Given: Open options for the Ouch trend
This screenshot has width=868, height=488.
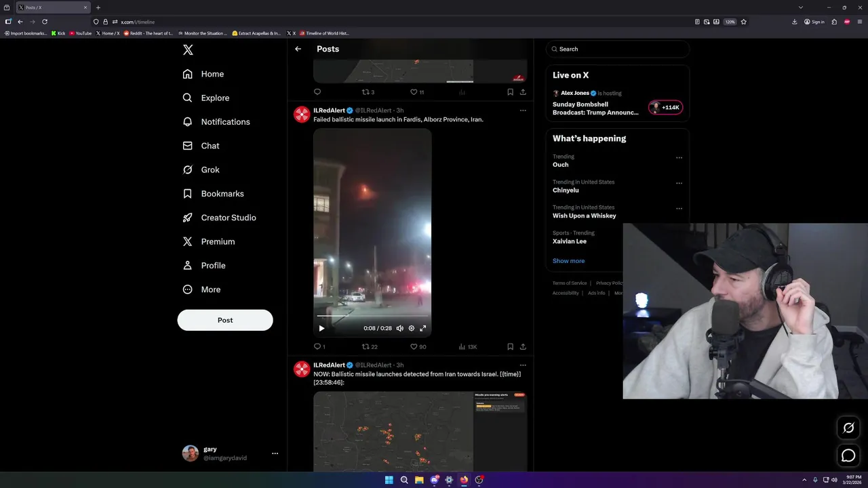Looking at the screenshot, I should (679, 158).
